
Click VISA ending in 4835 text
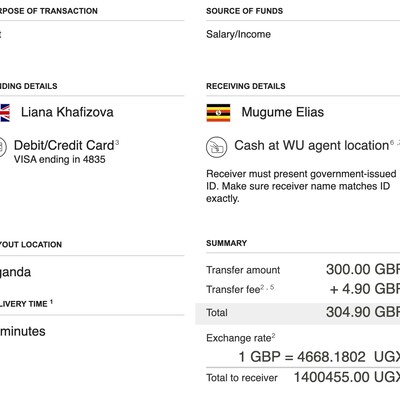(60, 160)
